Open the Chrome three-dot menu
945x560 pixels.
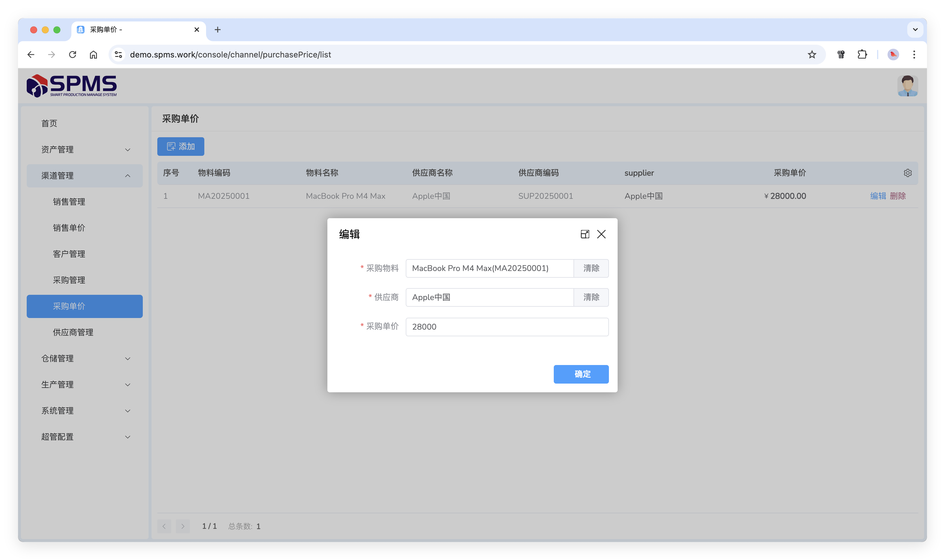[914, 55]
